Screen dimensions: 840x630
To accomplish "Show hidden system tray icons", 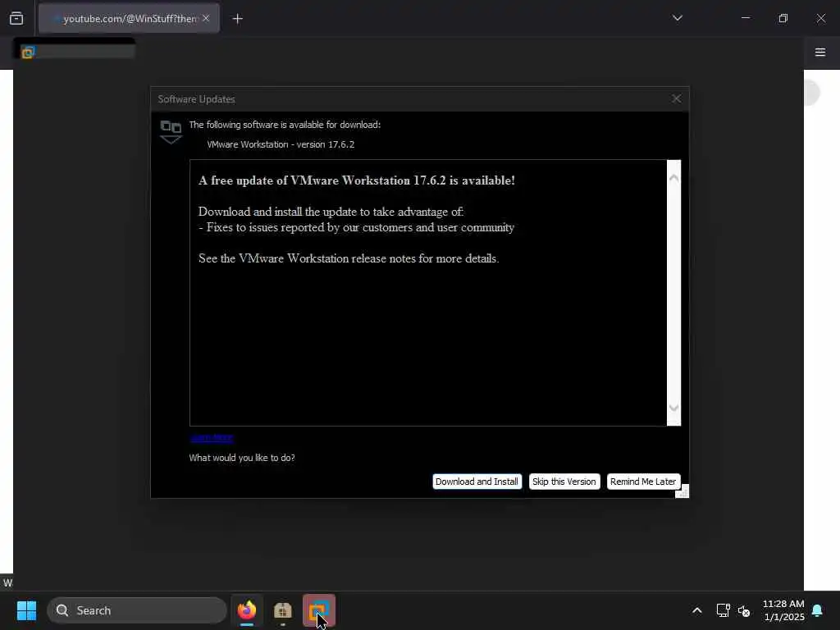I will point(697,610).
